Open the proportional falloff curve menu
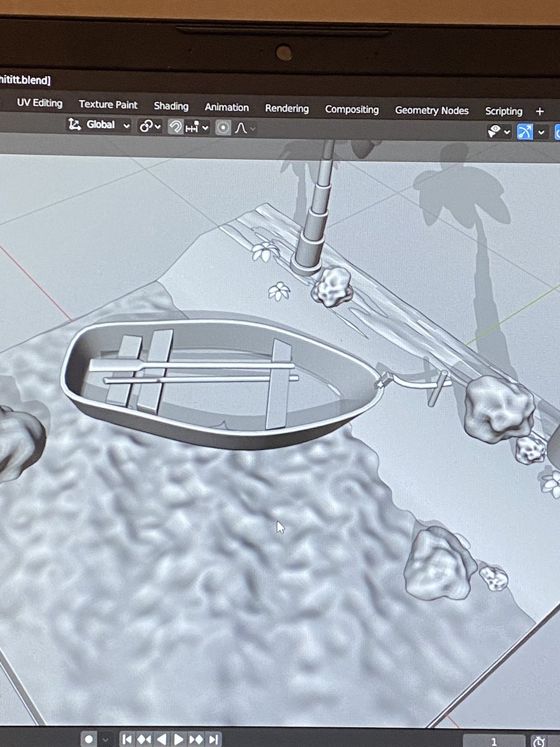Viewport: 560px width, 747px height. pyautogui.click(x=244, y=128)
